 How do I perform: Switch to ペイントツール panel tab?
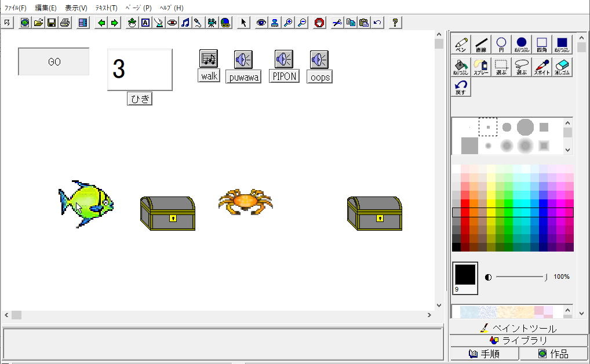point(519,328)
